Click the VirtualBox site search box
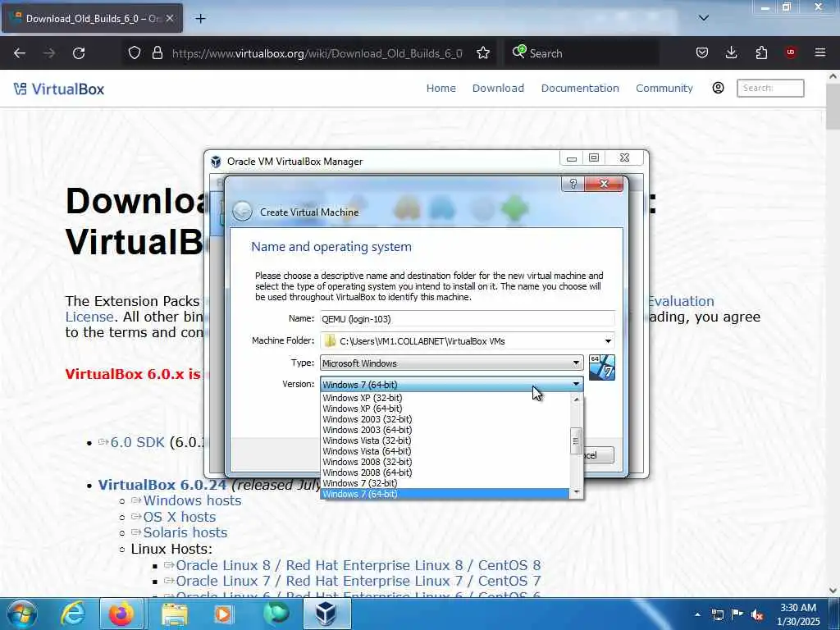Image resolution: width=840 pixels, height=630 pixels. click(x=770, y=88)
